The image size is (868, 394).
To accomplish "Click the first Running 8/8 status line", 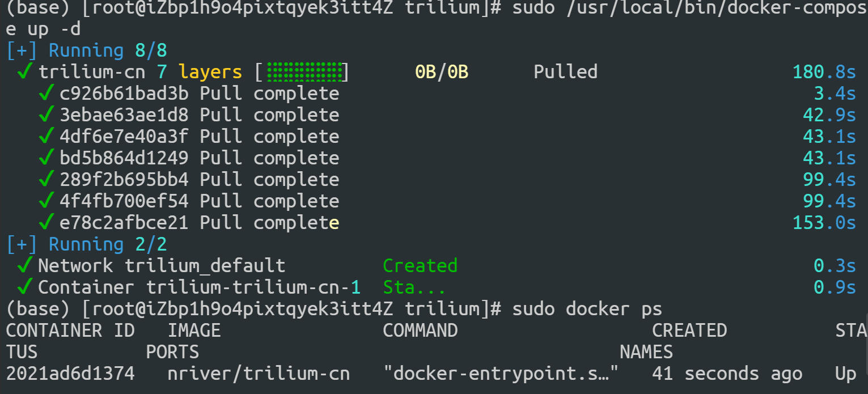I will 87,50.
